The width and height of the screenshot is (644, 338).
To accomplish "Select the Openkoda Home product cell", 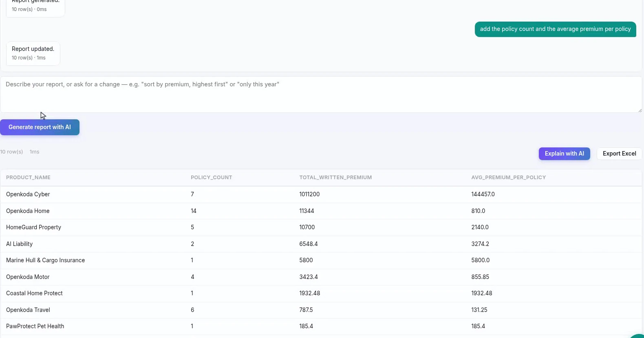I will coord(28,211).
